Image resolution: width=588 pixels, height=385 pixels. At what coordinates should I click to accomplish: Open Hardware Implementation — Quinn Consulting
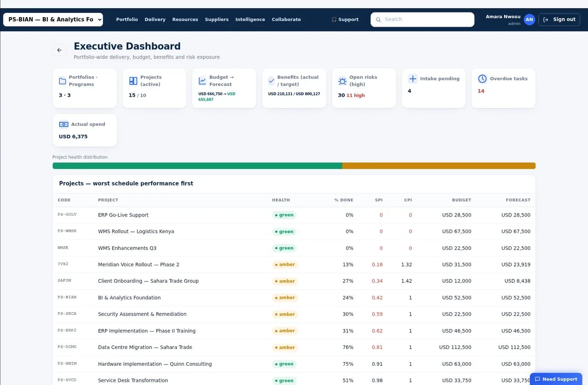[294, 364]
